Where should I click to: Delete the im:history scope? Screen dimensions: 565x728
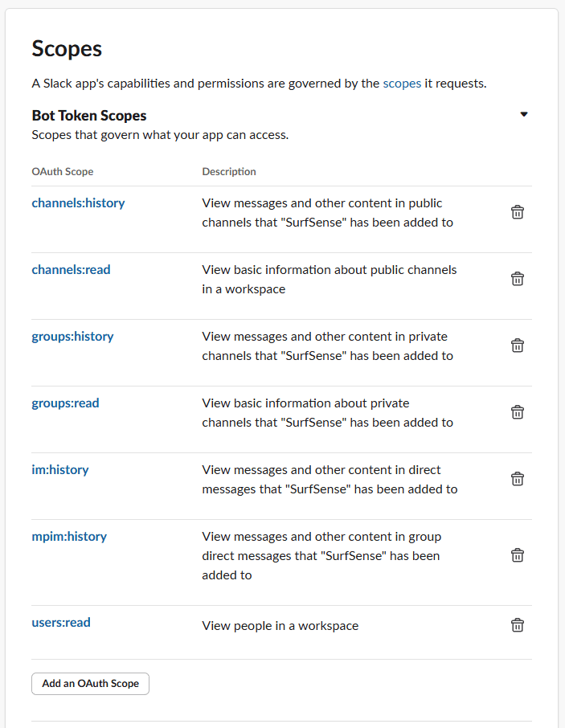(518, 478)
